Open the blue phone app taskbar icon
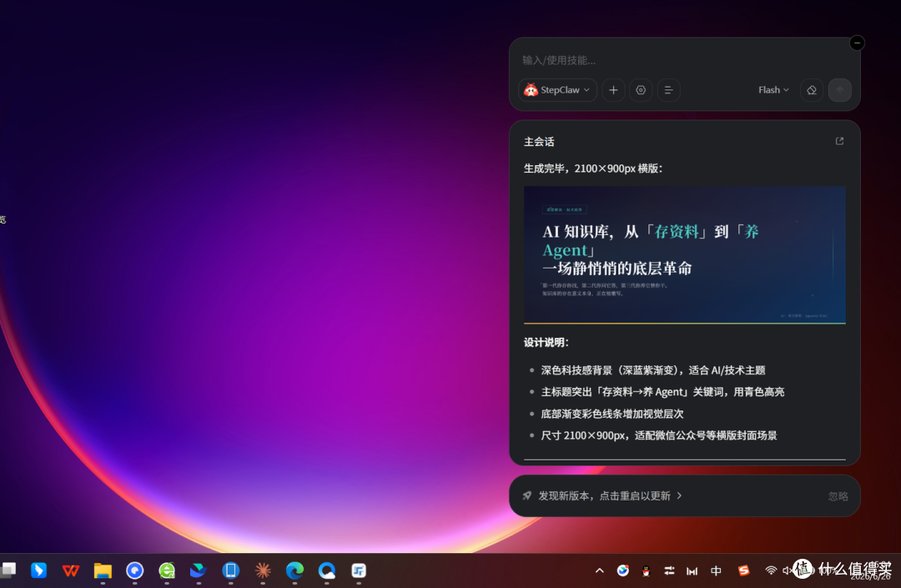The height and width of the screenshot is (588, 901). pyautogui.click(x=230, y=570)
